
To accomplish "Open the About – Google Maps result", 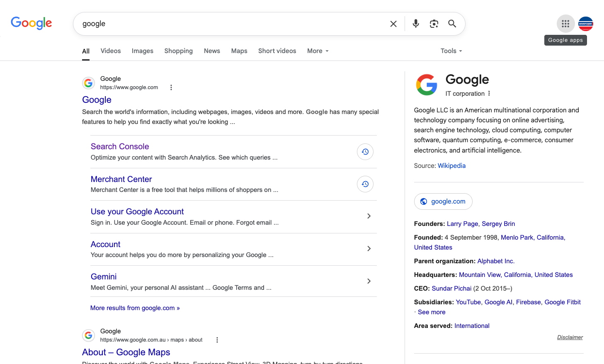I will 126,352.
